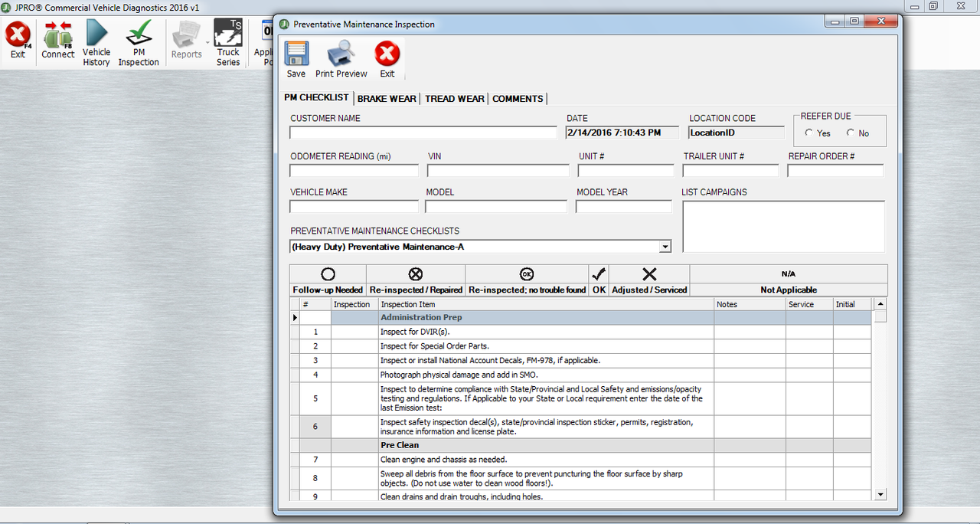The height and width of the screenshot is (524, 980).
Task: Click the Trailer Unit # field
Action: tap(730, 170)
